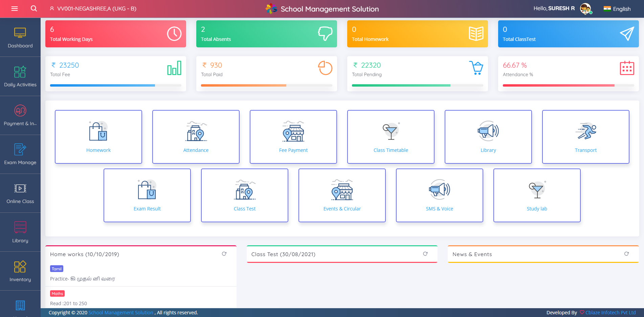The image size is (644, 317).
Task: Go to Online Class in the sidebar
Action: [20, 193]
